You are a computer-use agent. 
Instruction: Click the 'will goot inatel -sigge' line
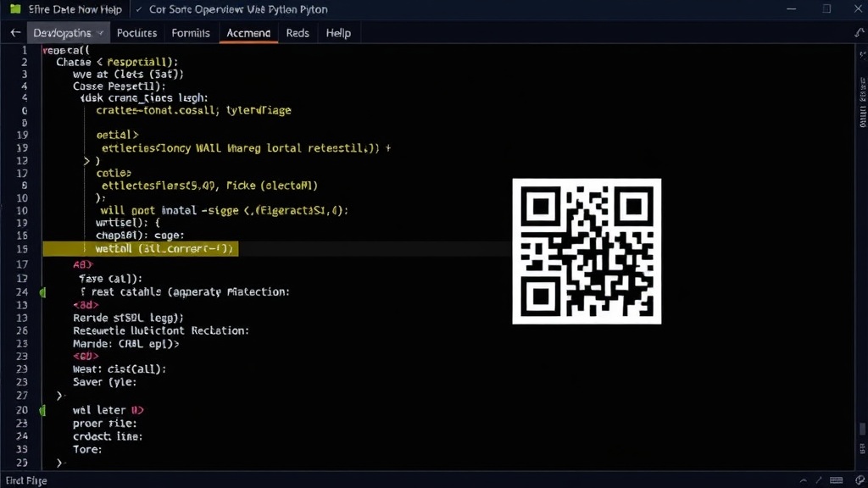pos(224,210)
